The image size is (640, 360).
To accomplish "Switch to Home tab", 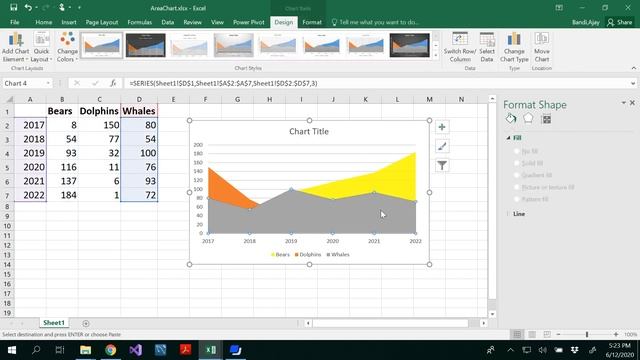I will [x=43, y=22].
